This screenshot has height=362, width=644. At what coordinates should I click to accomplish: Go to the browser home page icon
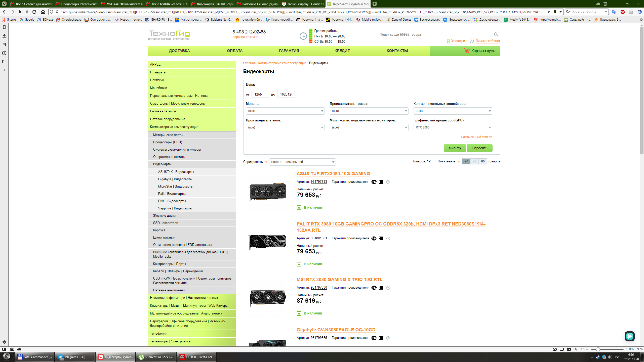[x=43, y=12]
